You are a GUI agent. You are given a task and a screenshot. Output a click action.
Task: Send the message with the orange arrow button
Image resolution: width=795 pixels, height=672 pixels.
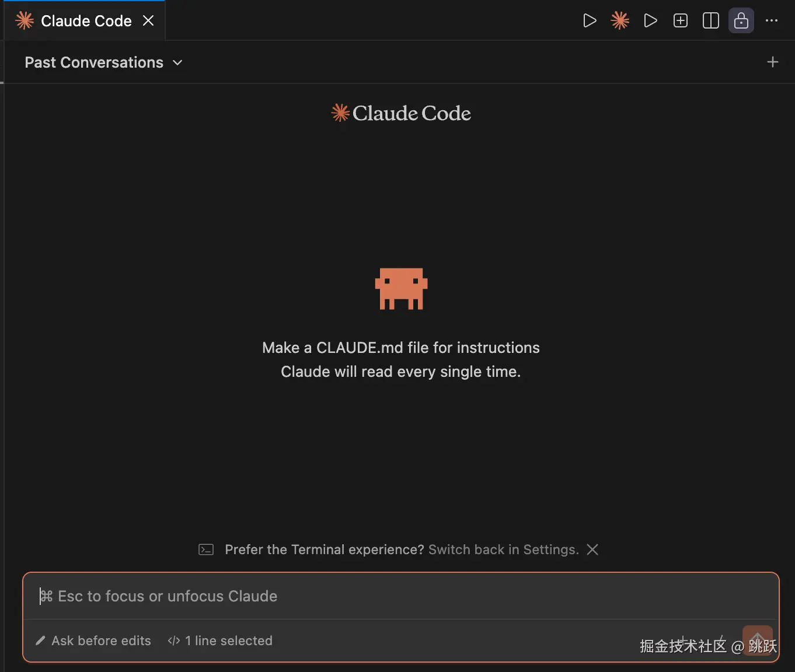coord(758,640)
